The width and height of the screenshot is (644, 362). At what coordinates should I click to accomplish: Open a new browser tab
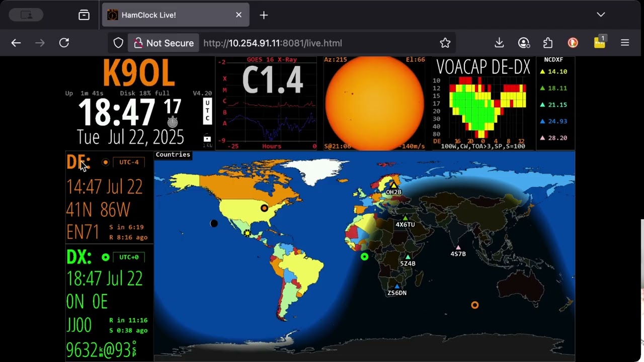(x=264, y=15)
